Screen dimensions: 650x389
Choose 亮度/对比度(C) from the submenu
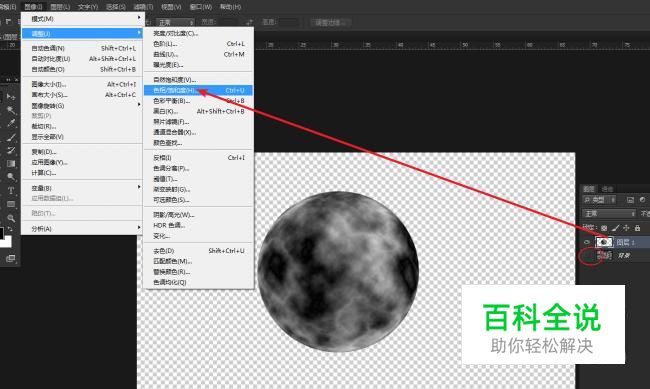coord(198,33)
